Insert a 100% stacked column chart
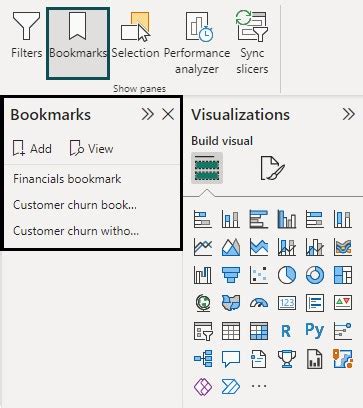The image size is (363, 408). tap(343, 219)
